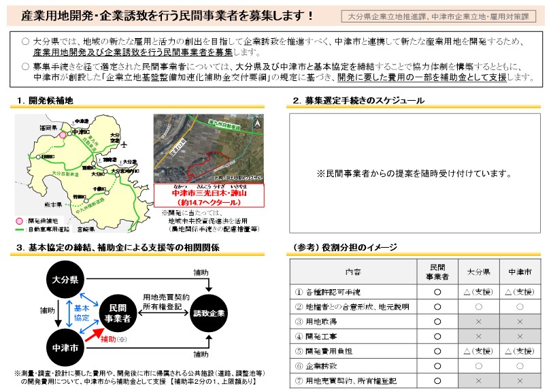Select the pink 開発候補地 marker on the map
Viewport: 551px width, 392px height.
click(x=63, y=135)
